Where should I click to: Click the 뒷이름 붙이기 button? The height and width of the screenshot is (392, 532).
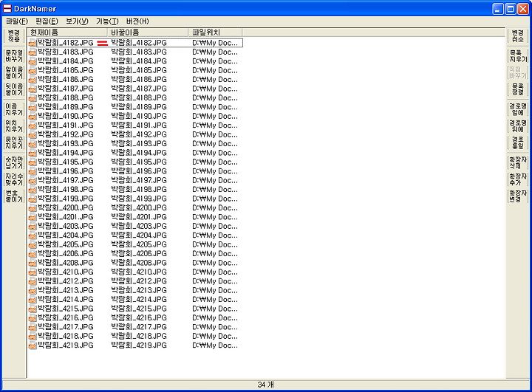click(x=14, y=89)
